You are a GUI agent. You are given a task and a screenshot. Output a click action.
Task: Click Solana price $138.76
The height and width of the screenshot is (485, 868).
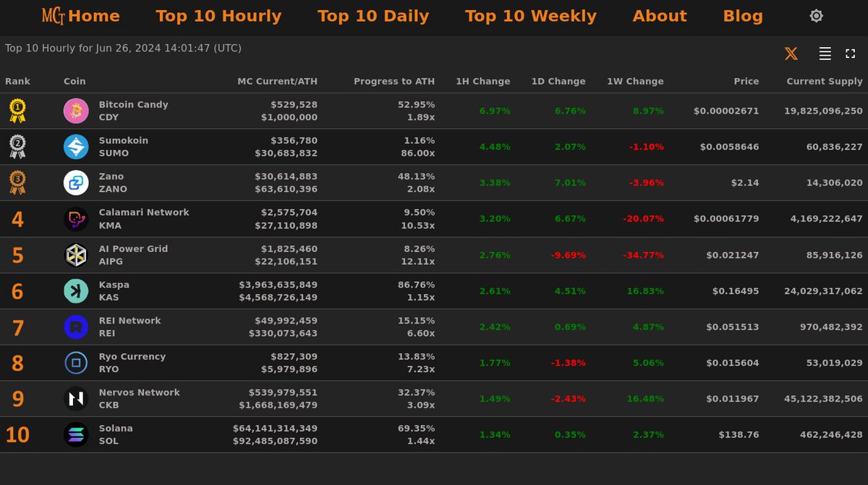click(739, 435)
